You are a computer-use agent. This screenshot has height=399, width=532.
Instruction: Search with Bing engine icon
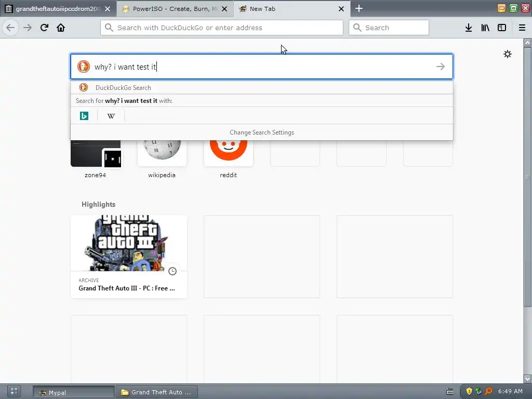point(84,116)
